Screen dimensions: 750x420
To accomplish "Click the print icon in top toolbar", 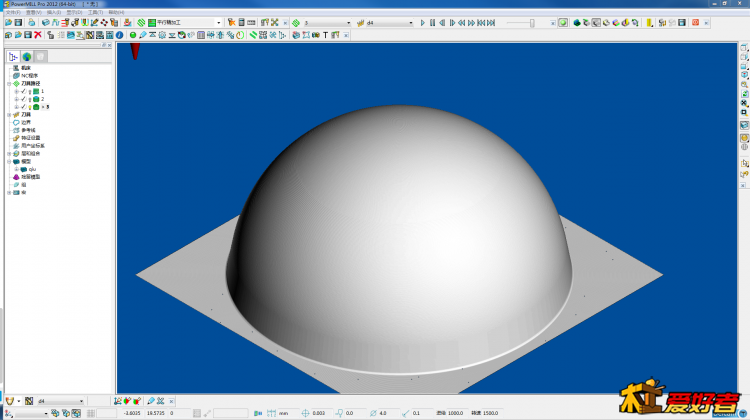I will click(x=32, y=22).
